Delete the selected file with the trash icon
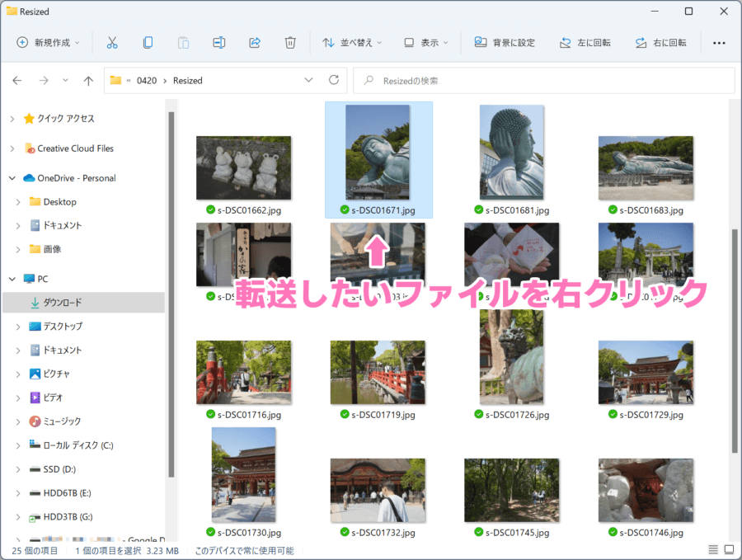The height and width of the screenshot is (560, 742). point(290,42)
